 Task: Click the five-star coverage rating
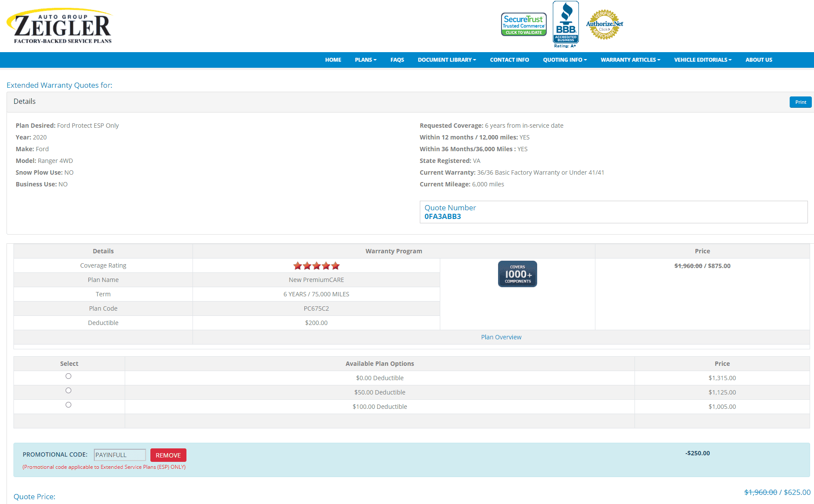coord(316,265)
